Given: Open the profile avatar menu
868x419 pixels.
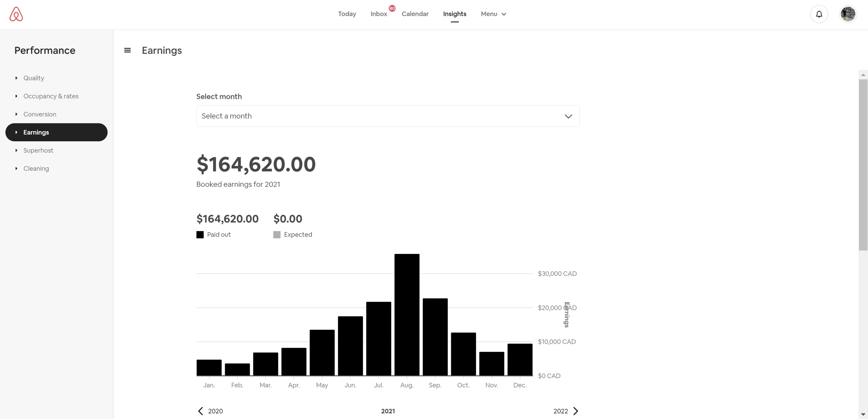Looking at the screenshot, I should click(847, 14).
